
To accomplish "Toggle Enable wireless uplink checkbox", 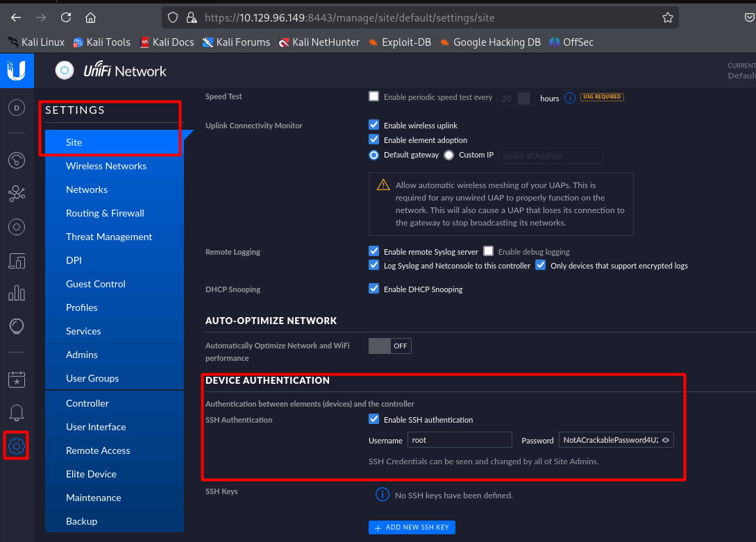I will point(373,125).
